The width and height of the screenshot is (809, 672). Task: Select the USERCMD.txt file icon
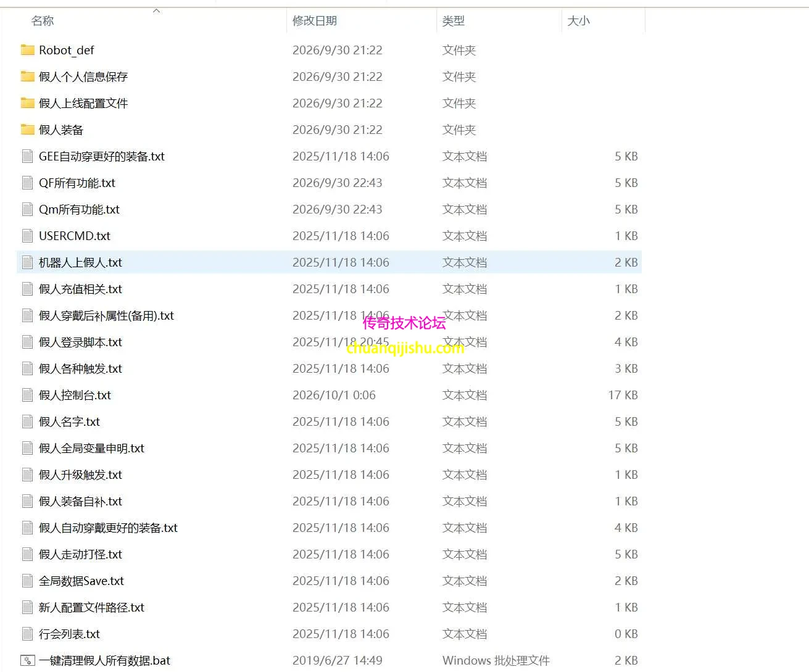pos(27,236)
